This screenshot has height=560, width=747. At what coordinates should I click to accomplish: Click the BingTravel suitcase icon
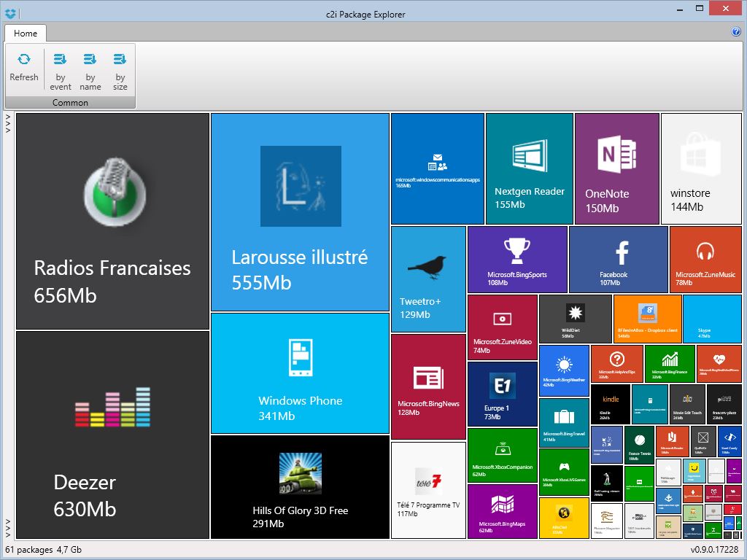point(564,416)
